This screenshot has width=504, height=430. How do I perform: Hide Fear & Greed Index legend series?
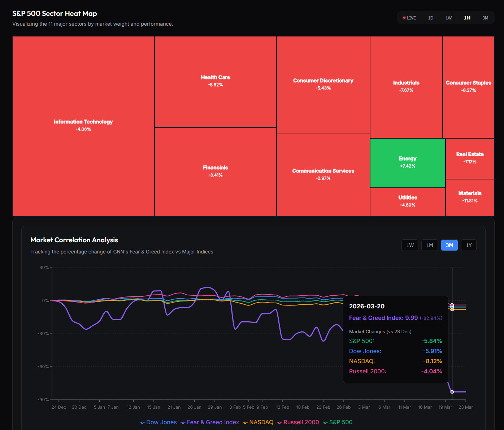point(210,422)
